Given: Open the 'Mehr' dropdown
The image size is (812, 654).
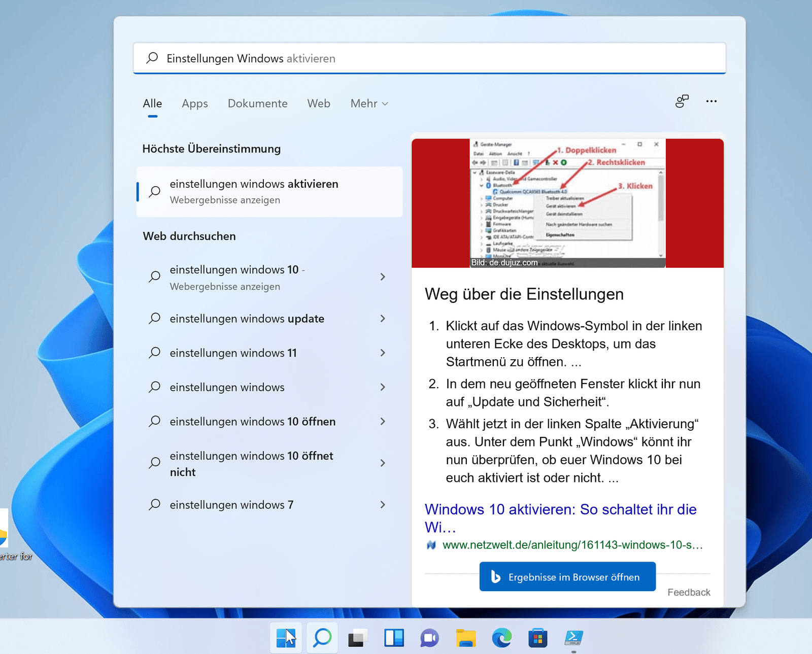Looking at the screenshot, I should click(x=368, y=104).
